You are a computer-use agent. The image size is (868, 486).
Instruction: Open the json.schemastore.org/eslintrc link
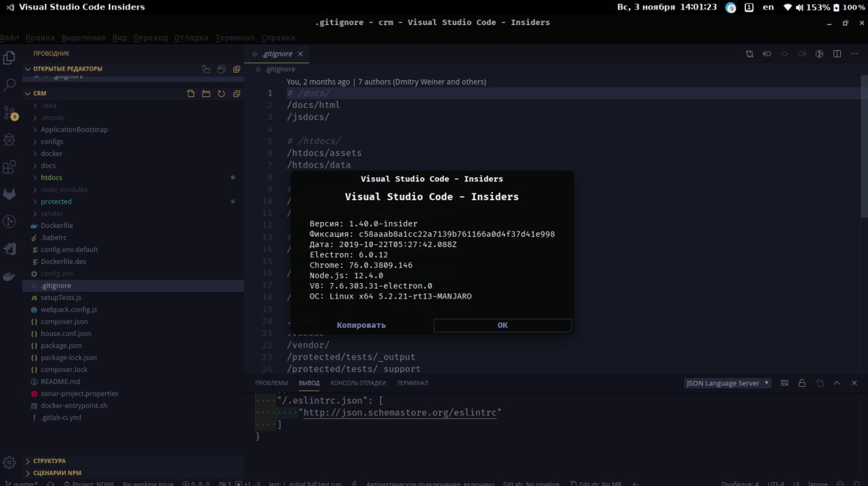tap(400, 412)
